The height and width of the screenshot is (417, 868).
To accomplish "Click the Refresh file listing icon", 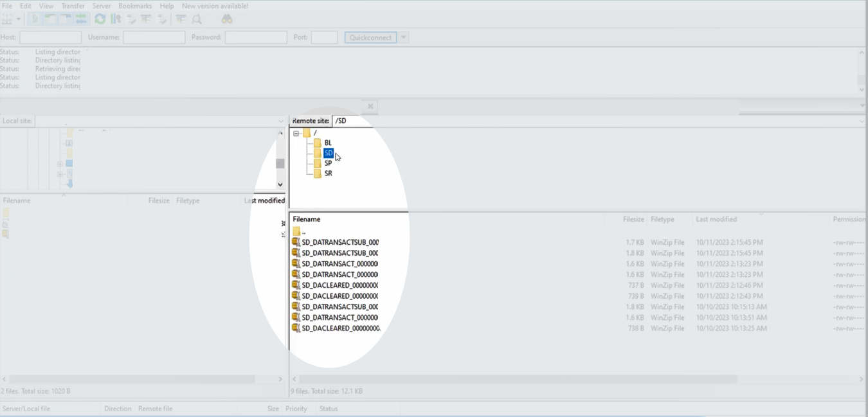I will (x=100, y=19).
